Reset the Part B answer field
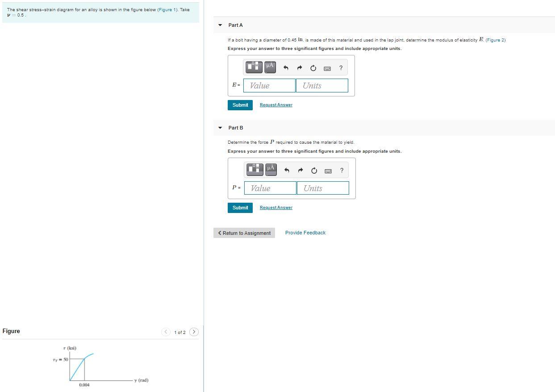Image resolution: width=555 pixels, height=392 pixels. click(314, 171)
